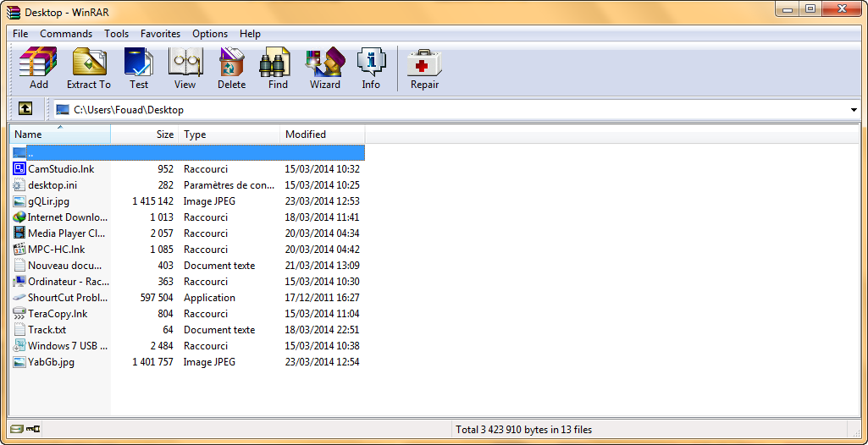Click the 'Paramètres de con...' type cell
The width and height of the screenshot is (868, 445).
tap(229, 184)
